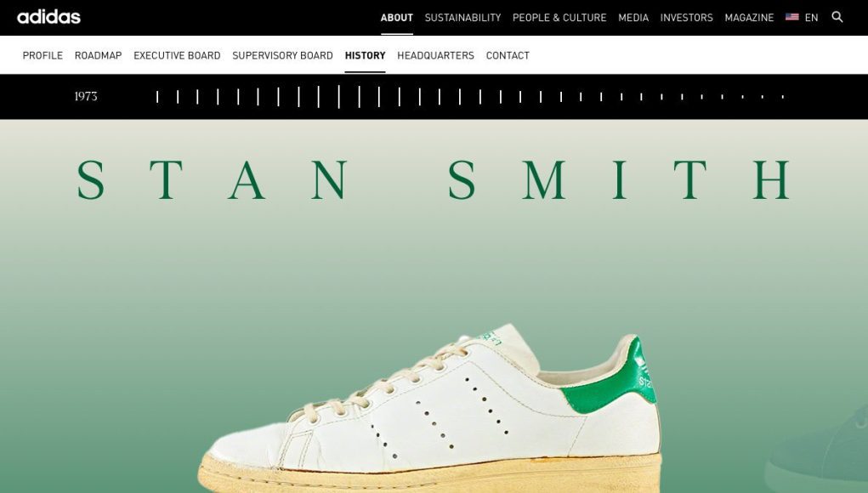
Task: Open the Roadmap tab
Action: click(x=98, y=55)
